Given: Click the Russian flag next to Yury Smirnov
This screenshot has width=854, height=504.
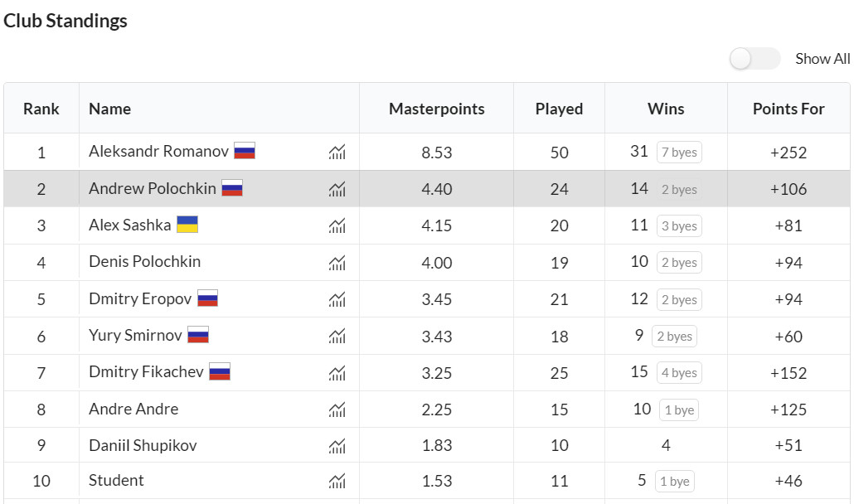Looking at the screenshot, I should pyautogui.click(x=198, y=336).
